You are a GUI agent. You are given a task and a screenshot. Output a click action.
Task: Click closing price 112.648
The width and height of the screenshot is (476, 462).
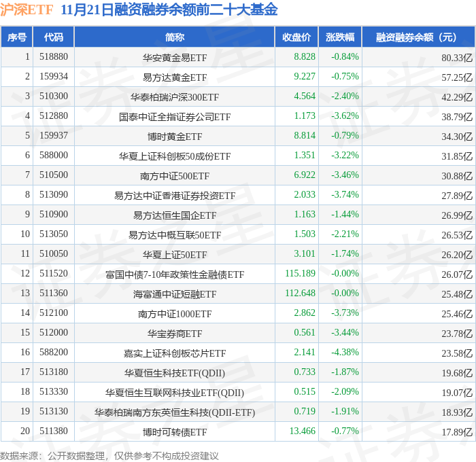click(301, 294)
